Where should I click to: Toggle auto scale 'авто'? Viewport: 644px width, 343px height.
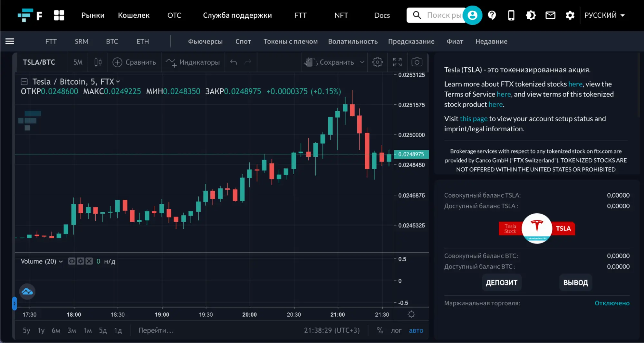coord(416,330)
